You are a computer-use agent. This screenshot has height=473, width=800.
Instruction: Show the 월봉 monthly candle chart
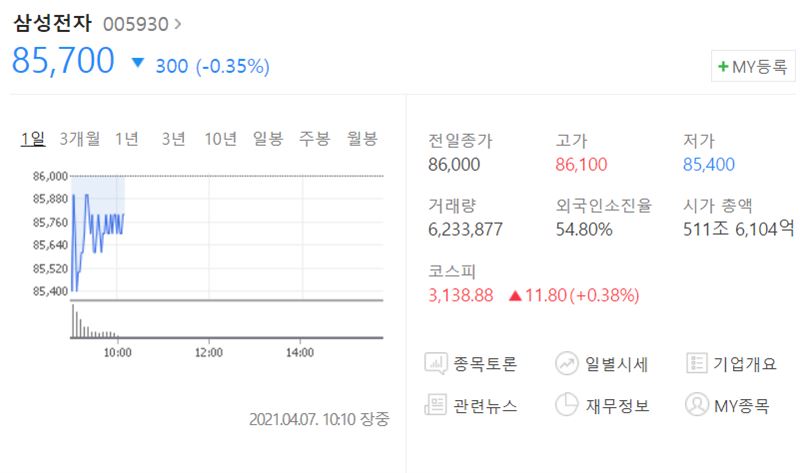(x=362, y=138)
